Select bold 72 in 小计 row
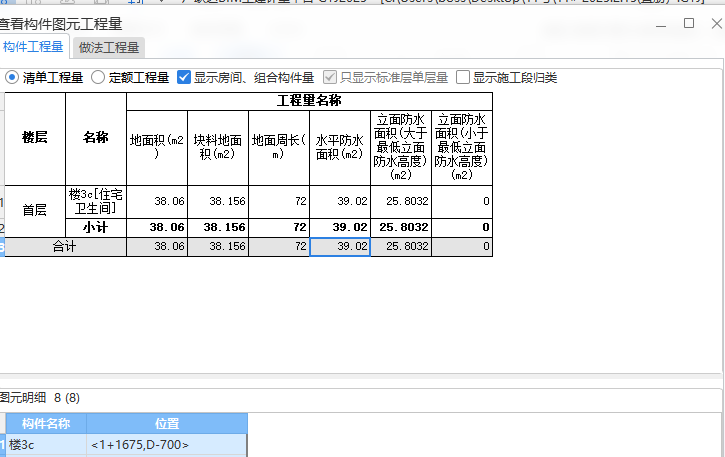The image size is (725, 457). click(279, 228)
